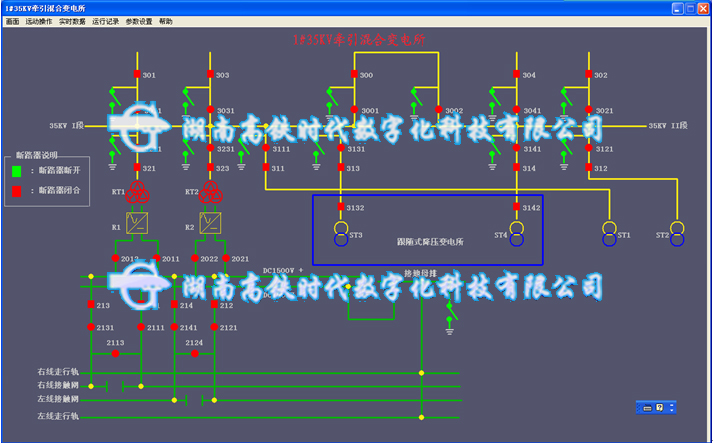The width and height of the screenshot is (713, 443).
Task: Toggle DC disconnector 2021
Action: [x=226, y=258]
